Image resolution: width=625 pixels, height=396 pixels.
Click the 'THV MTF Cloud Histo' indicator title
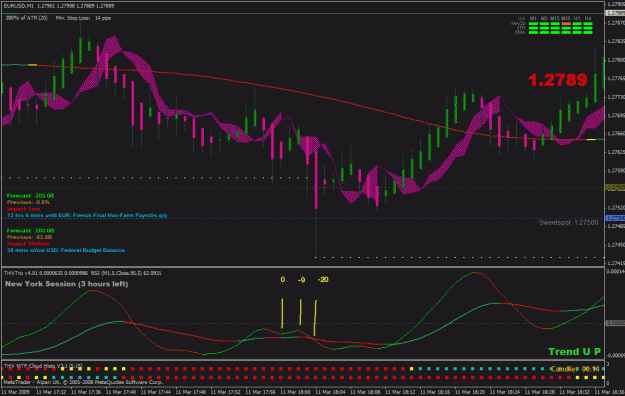[43, 365]
